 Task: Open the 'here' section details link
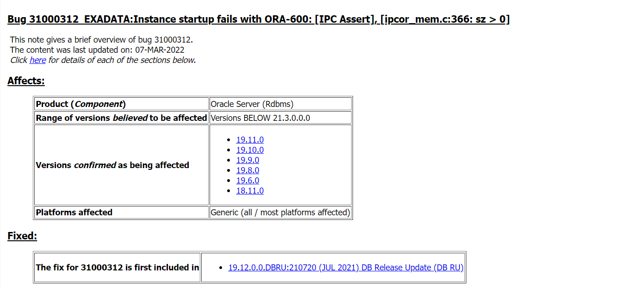click(x=37, y=60)
